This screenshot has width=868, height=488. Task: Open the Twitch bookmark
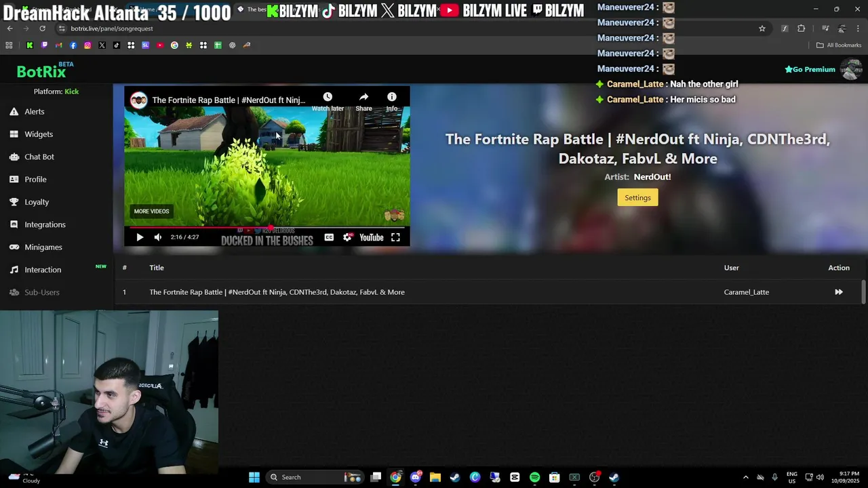(44, 45)
